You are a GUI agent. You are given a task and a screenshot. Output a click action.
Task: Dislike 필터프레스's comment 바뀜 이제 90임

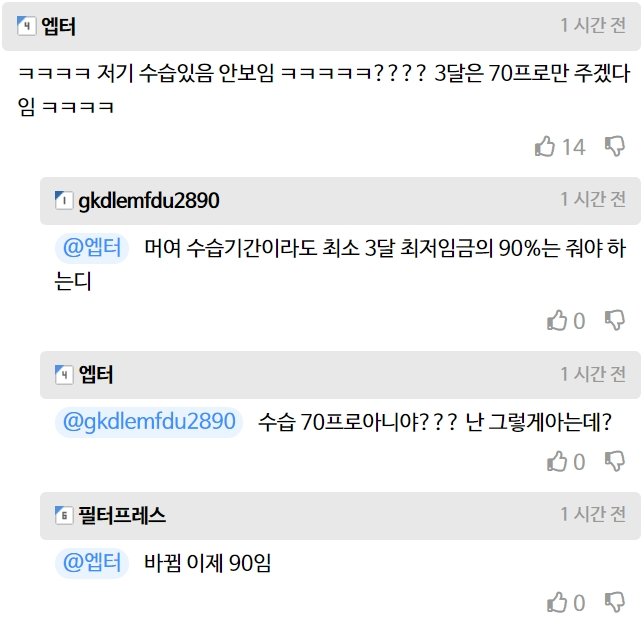click(615, 603)
